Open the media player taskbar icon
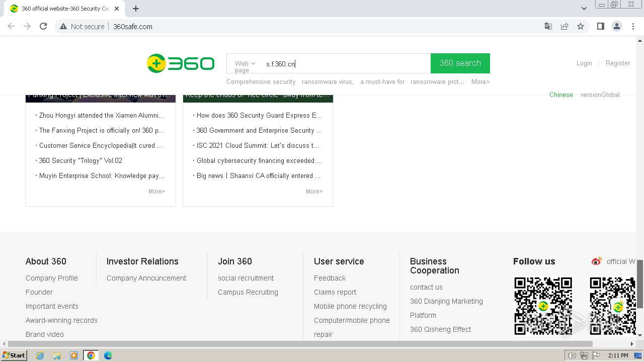Screen dimensions: 644x362 pos(74,355)
